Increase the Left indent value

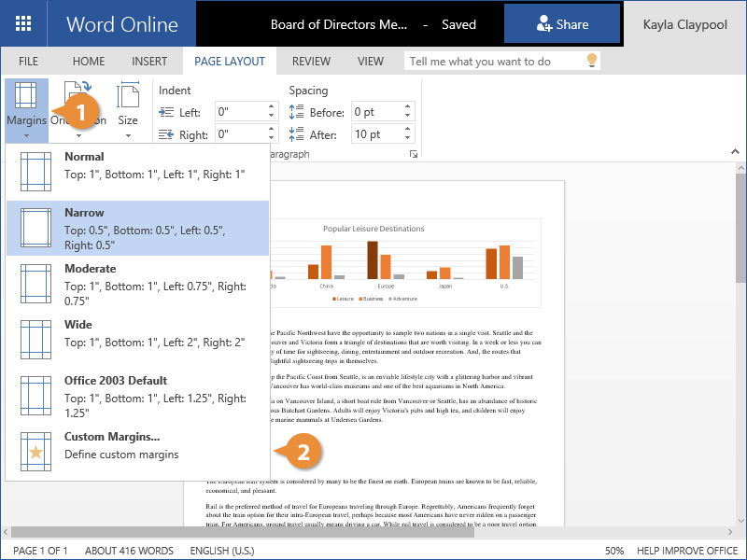pos(272,106)
